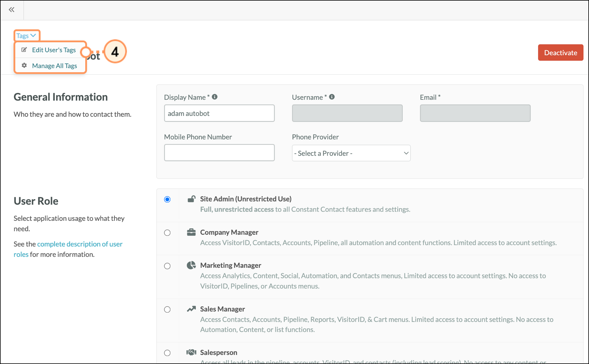Click the Marketing Manager role title
The image size is (589, 364).
(231, 265)
